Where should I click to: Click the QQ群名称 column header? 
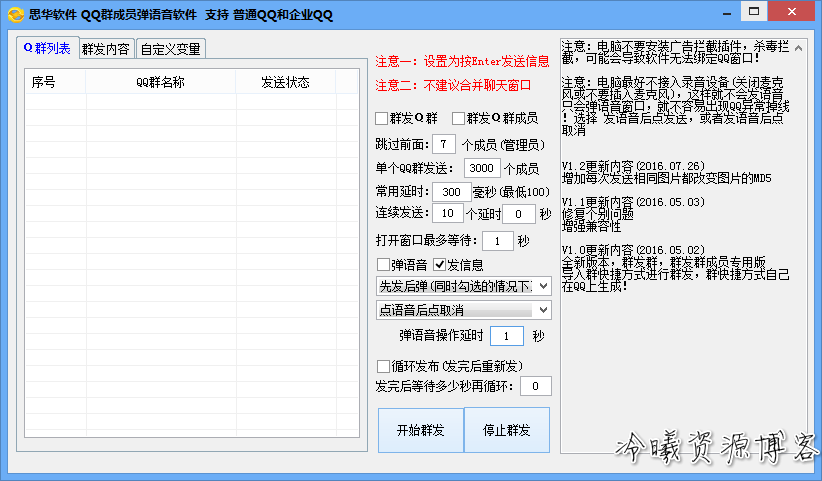pos(160,82)
